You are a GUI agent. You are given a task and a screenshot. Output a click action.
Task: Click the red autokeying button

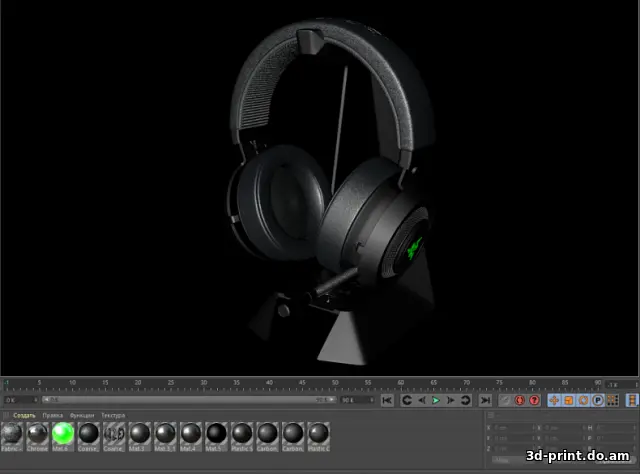[x=520, y=400]
